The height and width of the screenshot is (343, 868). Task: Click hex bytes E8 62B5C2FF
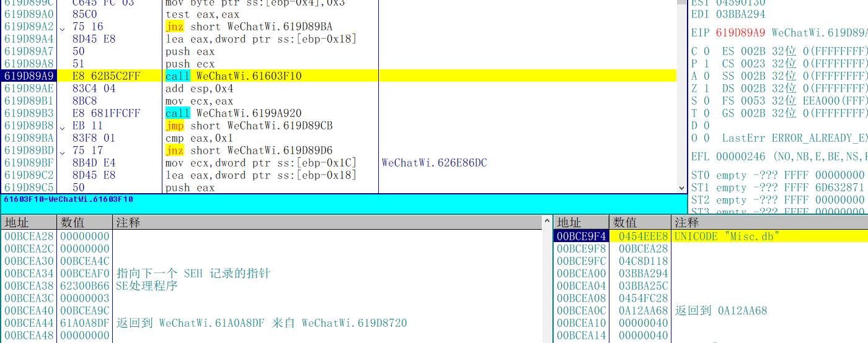tap(106, 76)
